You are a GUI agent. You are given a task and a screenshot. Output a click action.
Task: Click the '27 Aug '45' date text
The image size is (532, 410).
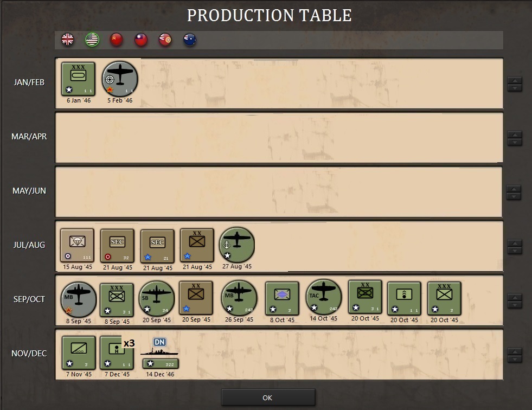[237, 266]
